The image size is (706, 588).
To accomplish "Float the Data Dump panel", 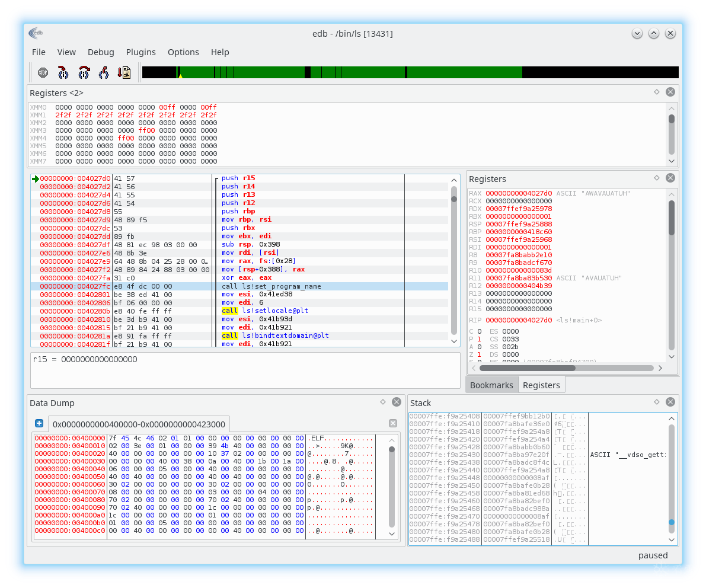I will pos(383,402).
